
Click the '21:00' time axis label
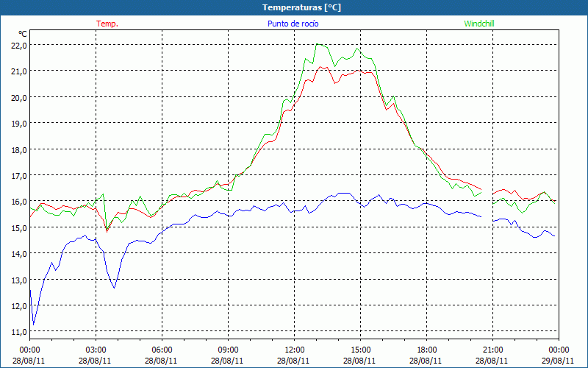pos(492,350)
